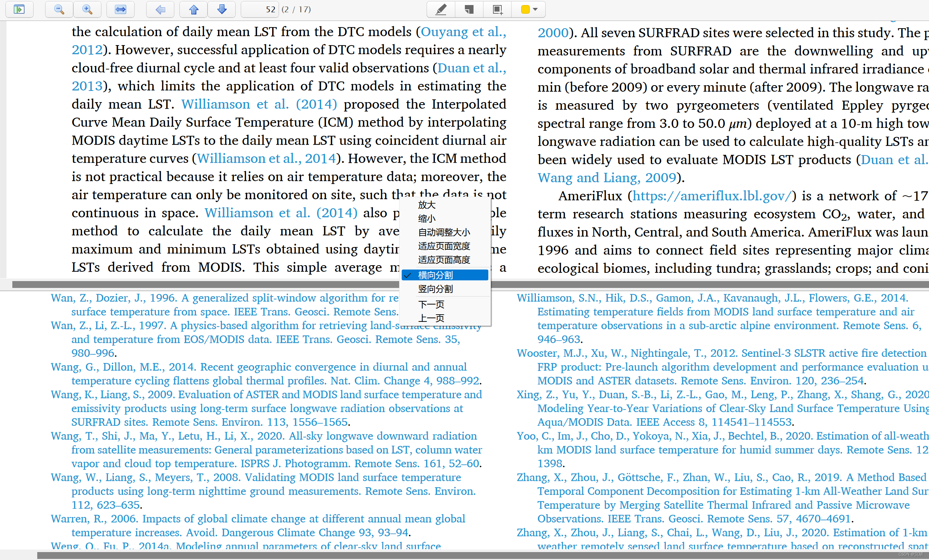Click the zoom out magnifier
This screenshot has width=929, height=560.
pos(59,9)
